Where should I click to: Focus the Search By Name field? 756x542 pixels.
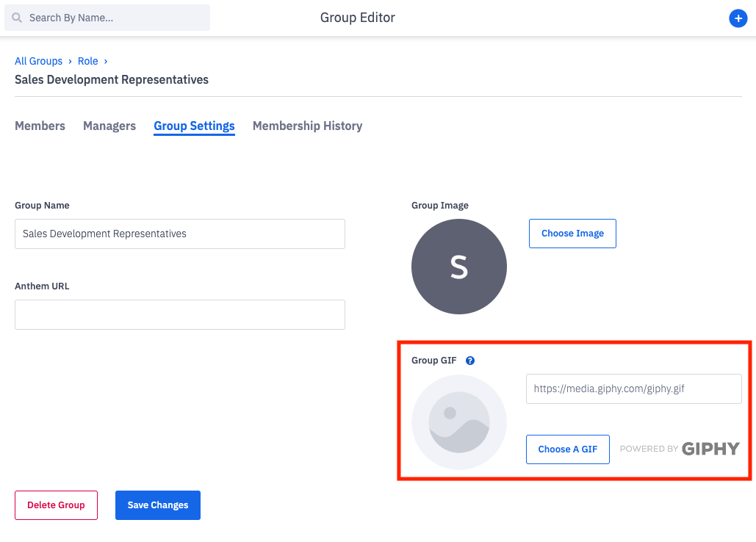pyautogui.click(x=114, y=18)
